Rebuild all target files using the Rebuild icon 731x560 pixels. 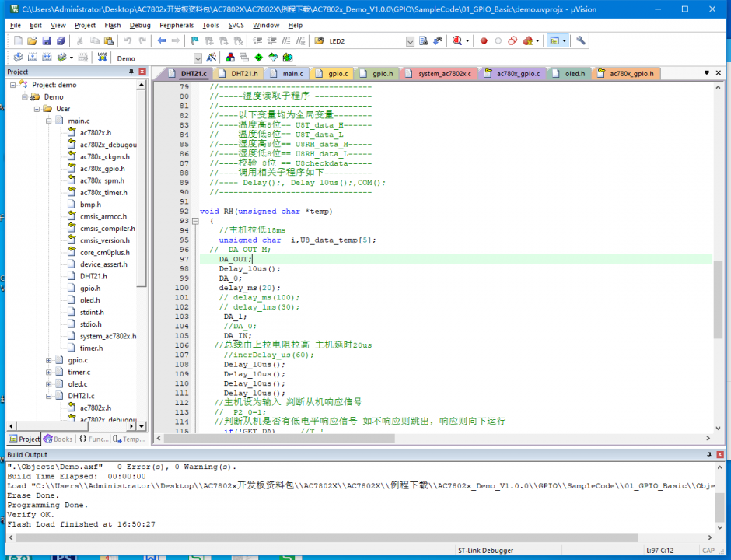click(47, 58)
